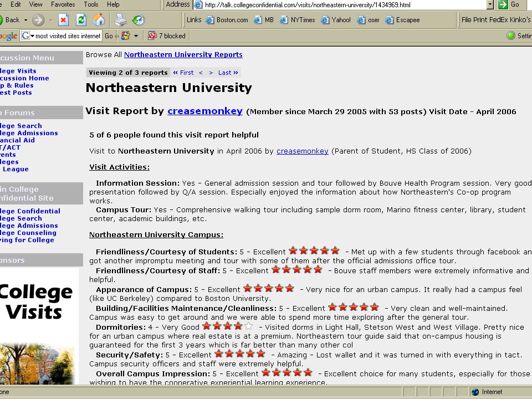This screenshot has width=532, height=399.
Task: Open the View menu
Action: [35, 4]
